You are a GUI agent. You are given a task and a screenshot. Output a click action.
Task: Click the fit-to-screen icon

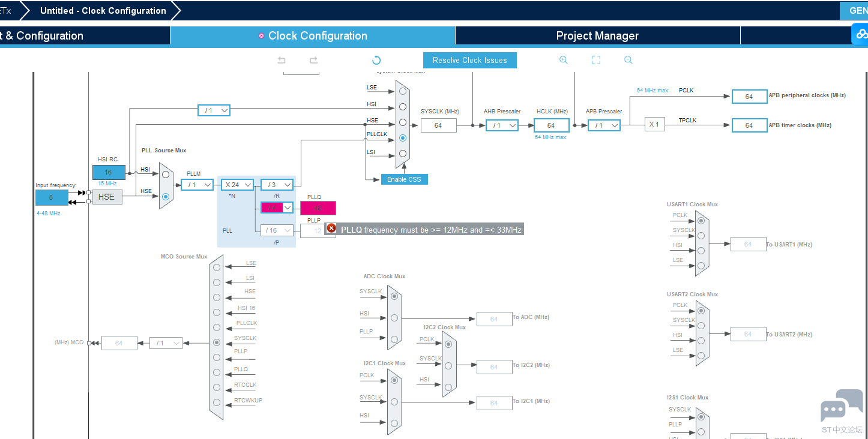(x=596, y=60)
